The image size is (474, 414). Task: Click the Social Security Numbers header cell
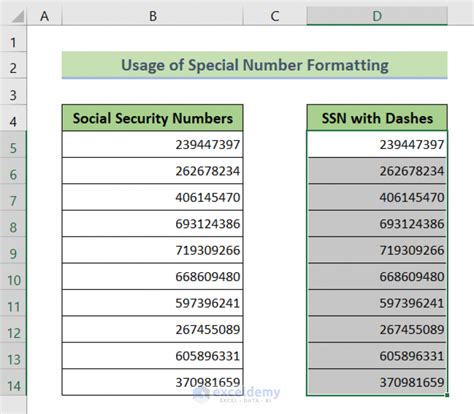153,118
